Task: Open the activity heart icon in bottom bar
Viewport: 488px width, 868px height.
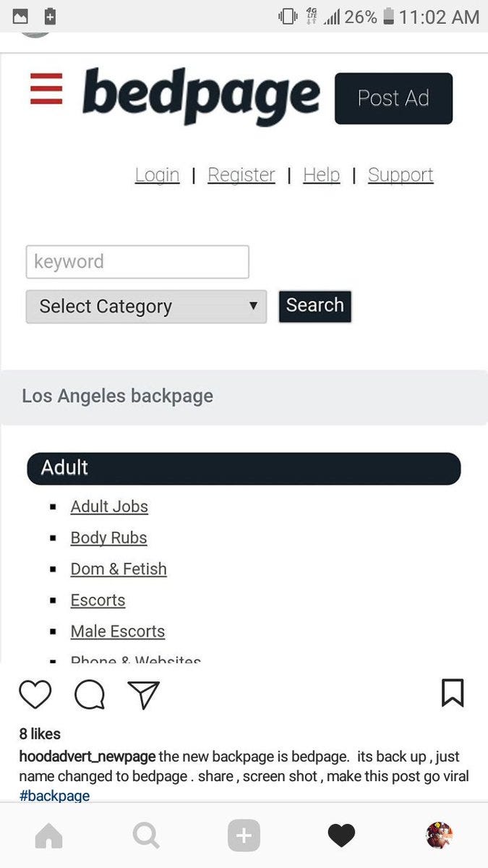Action: click(x=341, y=836)
